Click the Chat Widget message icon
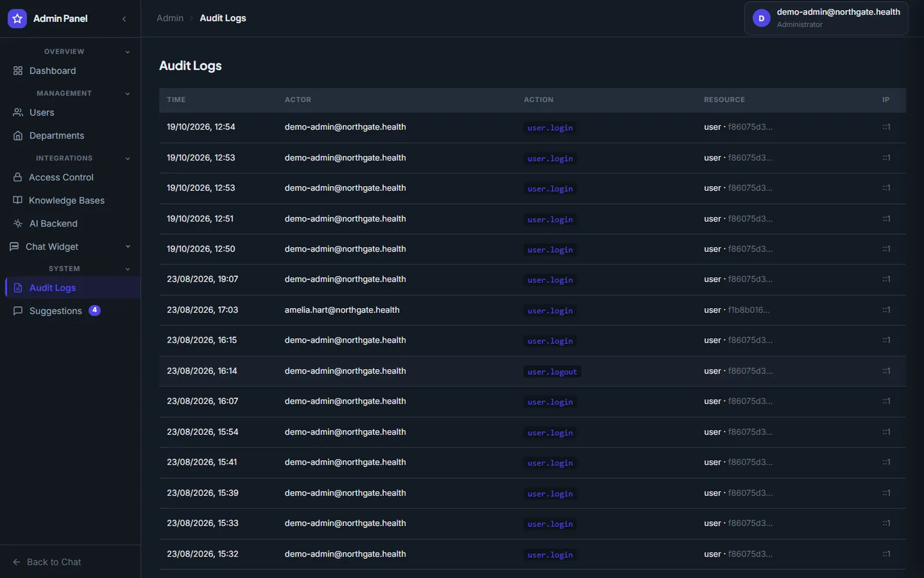Screen dimensions: 924x578 [14, 246]
